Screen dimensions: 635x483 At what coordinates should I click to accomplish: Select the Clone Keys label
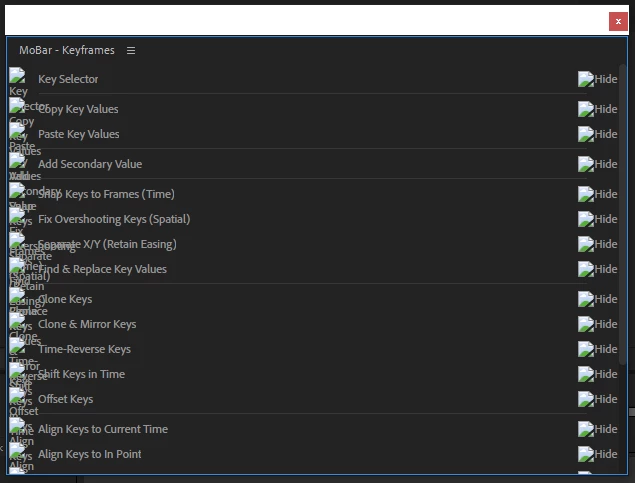tap(65, 299)
